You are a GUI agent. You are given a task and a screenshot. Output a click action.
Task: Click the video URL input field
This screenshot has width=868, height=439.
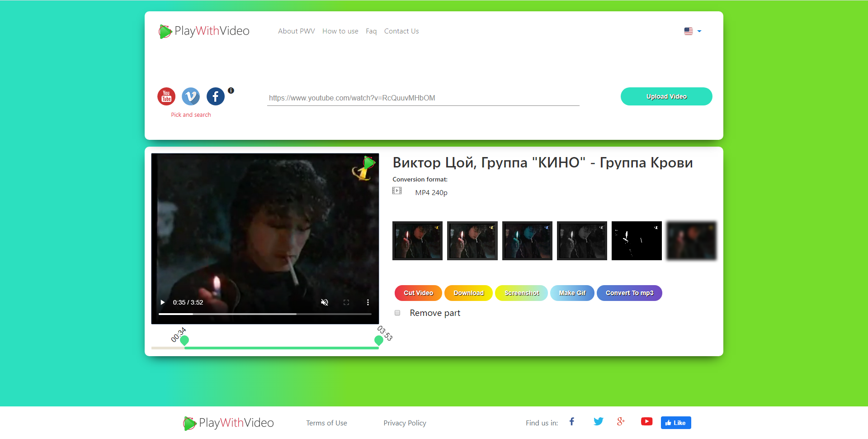tap(423, 98)
